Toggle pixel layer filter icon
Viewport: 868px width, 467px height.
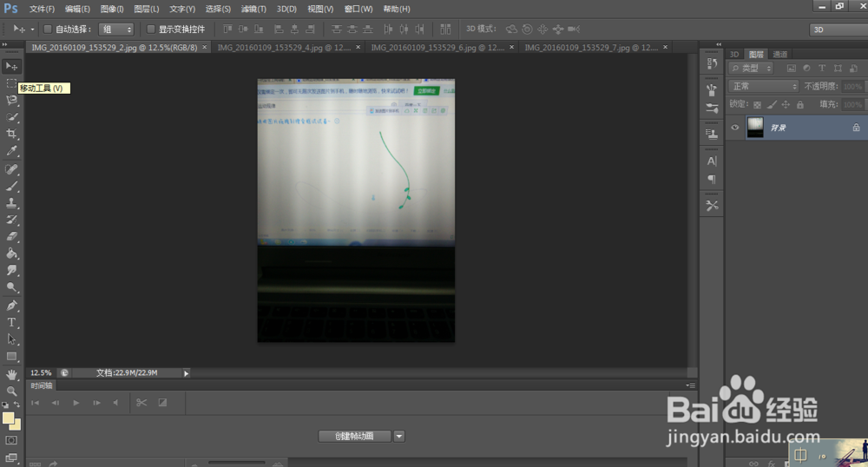pos(791,68)
